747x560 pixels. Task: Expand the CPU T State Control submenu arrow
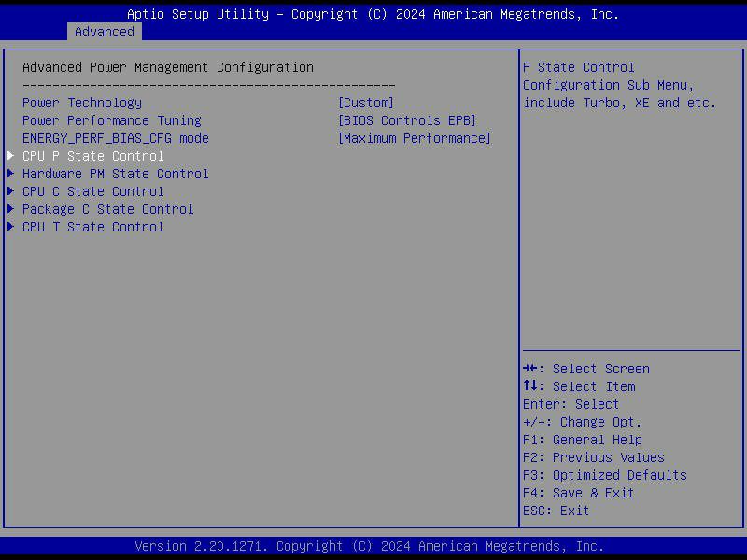(11, 227)
